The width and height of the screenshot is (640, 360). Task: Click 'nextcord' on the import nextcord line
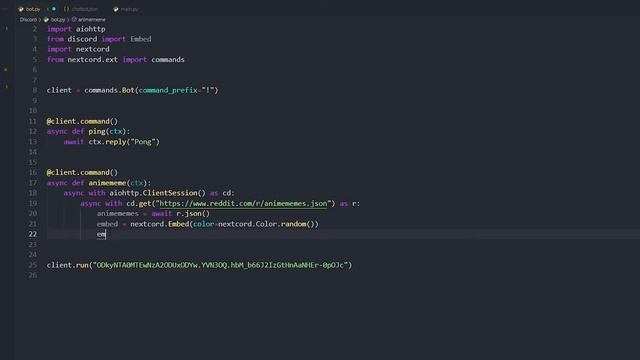(x=93, y=49)
